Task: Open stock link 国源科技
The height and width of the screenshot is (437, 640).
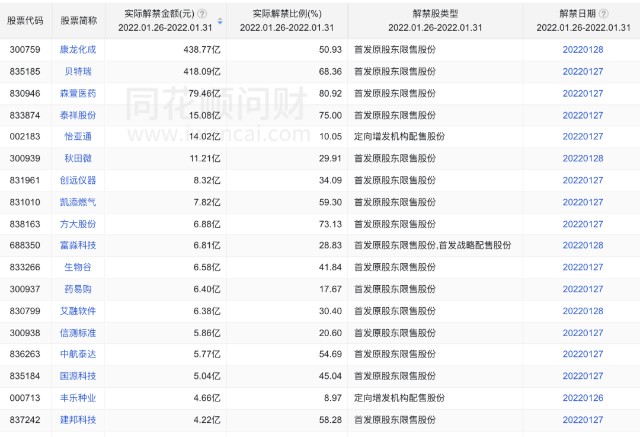Action: 78,376
